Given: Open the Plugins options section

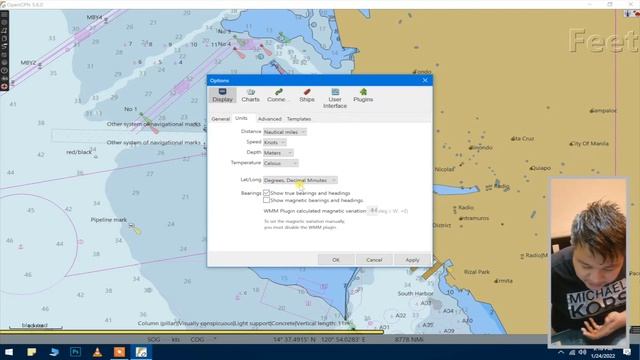Looking at the screenshot, I should 363,96.
